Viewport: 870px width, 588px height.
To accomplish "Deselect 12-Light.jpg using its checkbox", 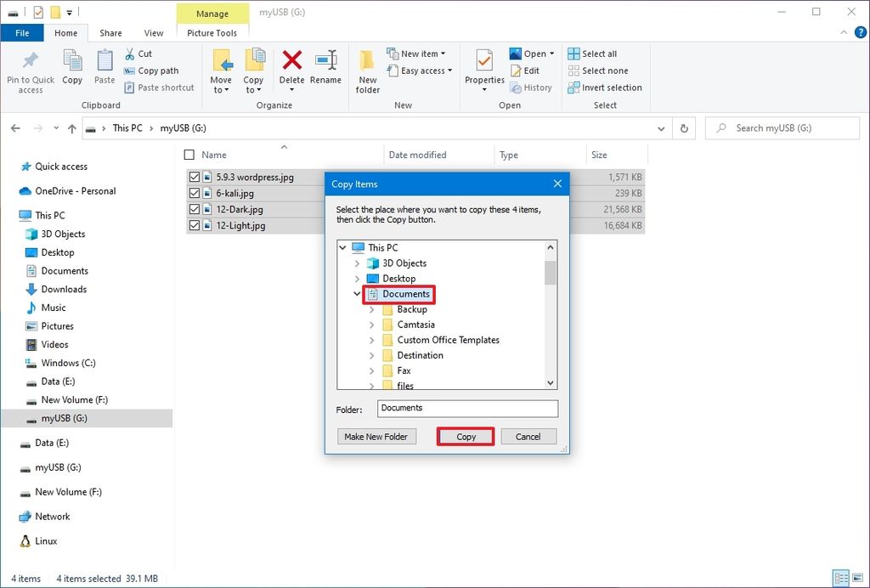I will pyautogui.click(x=194, y=225).
